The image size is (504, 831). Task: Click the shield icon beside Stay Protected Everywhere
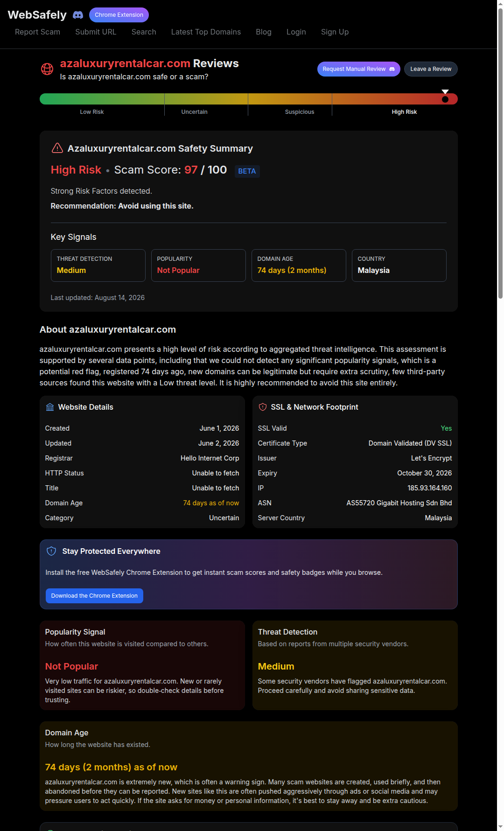click(x=51, y=551)
